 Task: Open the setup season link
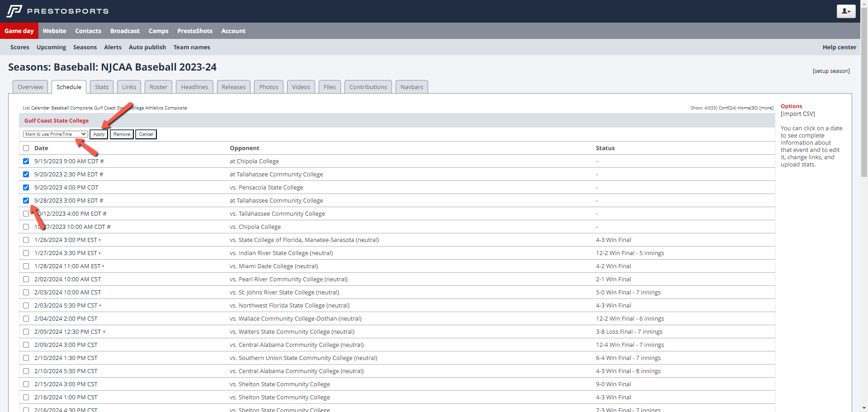click(831, 71)
